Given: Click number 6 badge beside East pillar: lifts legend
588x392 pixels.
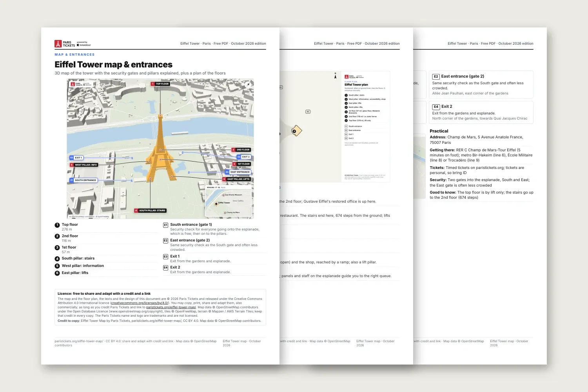Looking at the screenshot, I should (x=57, y=273).
